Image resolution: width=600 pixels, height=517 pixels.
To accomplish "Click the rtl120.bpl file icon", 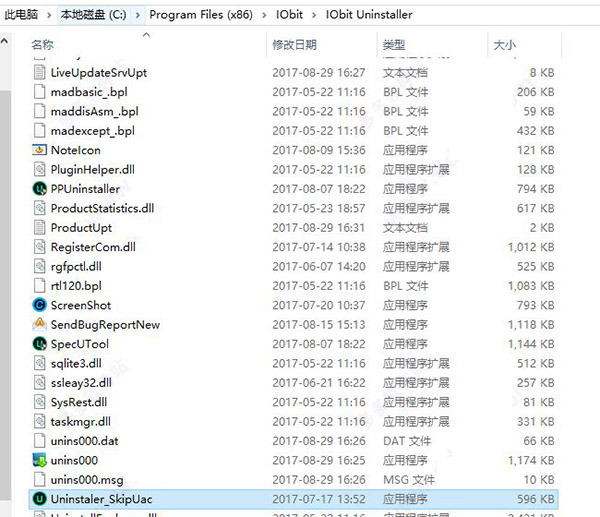I will (x=39, y=286).
